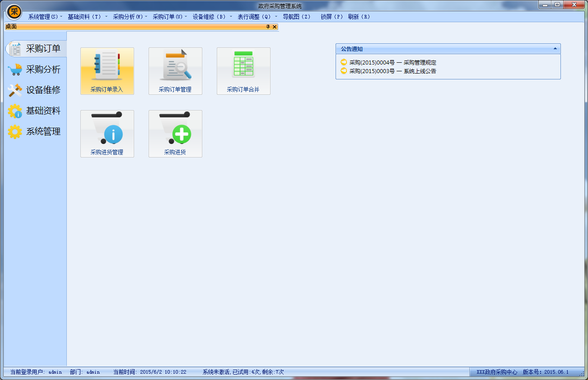The width and height of the screenshot is (588, 380).
Task: Select 设备维修 in the left sidebar
Action: pos(35,90)
